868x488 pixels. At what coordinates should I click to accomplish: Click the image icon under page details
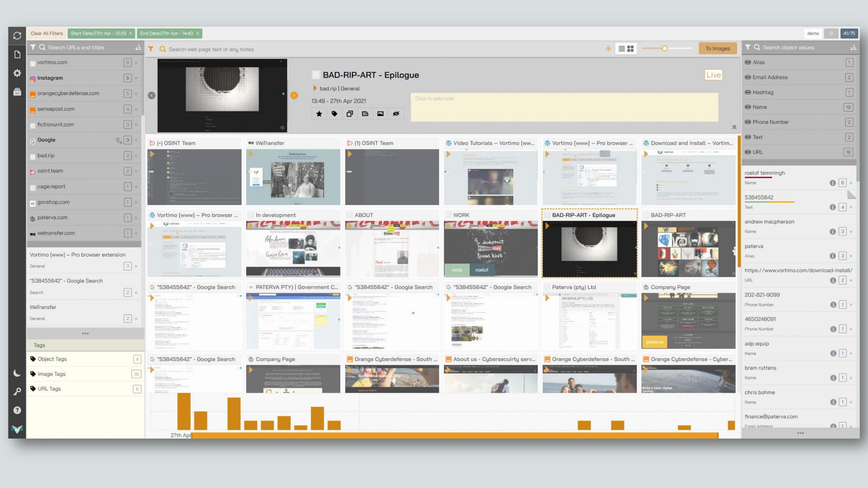click(x=380, y=114)
